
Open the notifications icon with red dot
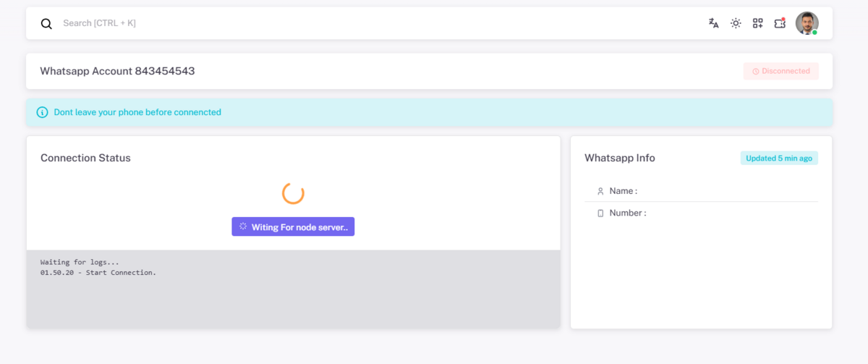pyautogui.click(x=780, y=23)
